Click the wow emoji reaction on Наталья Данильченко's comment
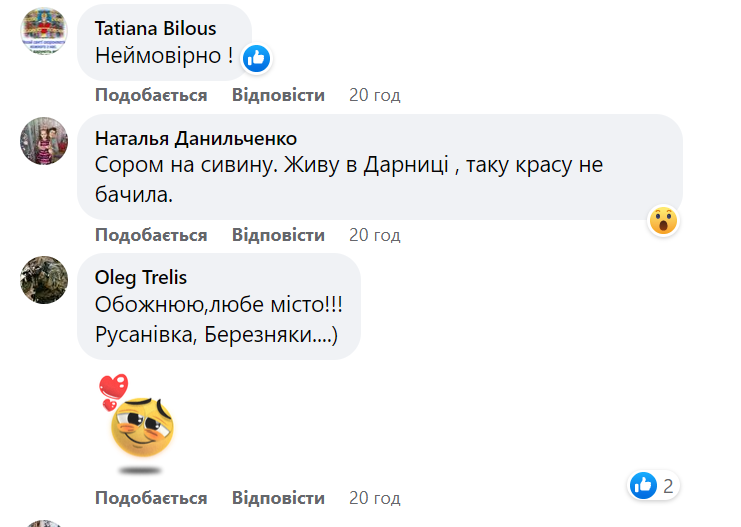The height and width of the screenshot is (527, 741). (663, 220)
